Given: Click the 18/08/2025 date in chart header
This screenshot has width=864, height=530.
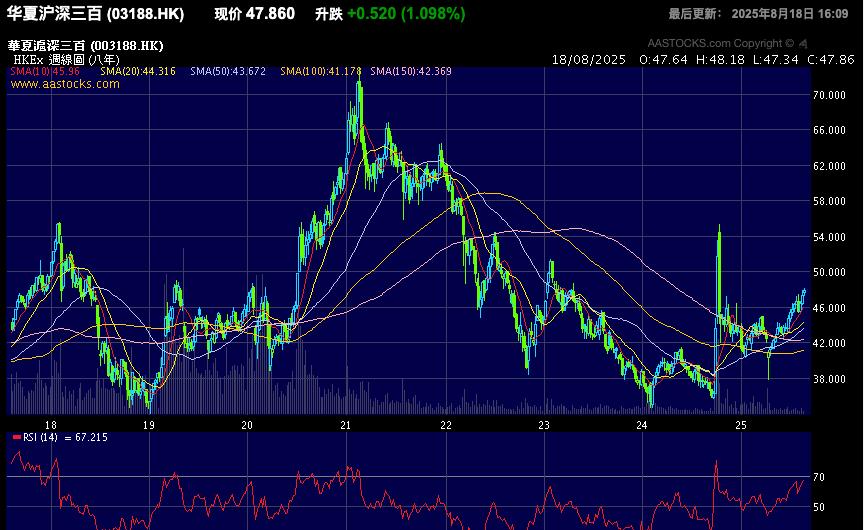Looking at the screenshot, I should pos(588,60).
